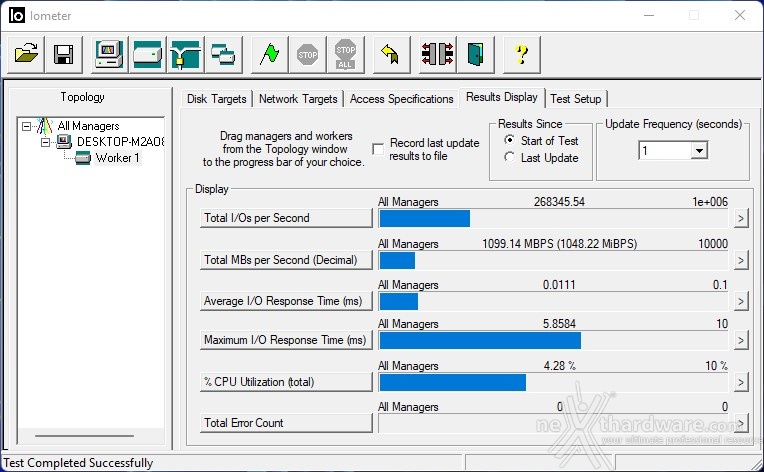Collapse the All Managers tree branch
Image resolution: width=764 pixels, height=472 pixels.
tap(27, 126)
